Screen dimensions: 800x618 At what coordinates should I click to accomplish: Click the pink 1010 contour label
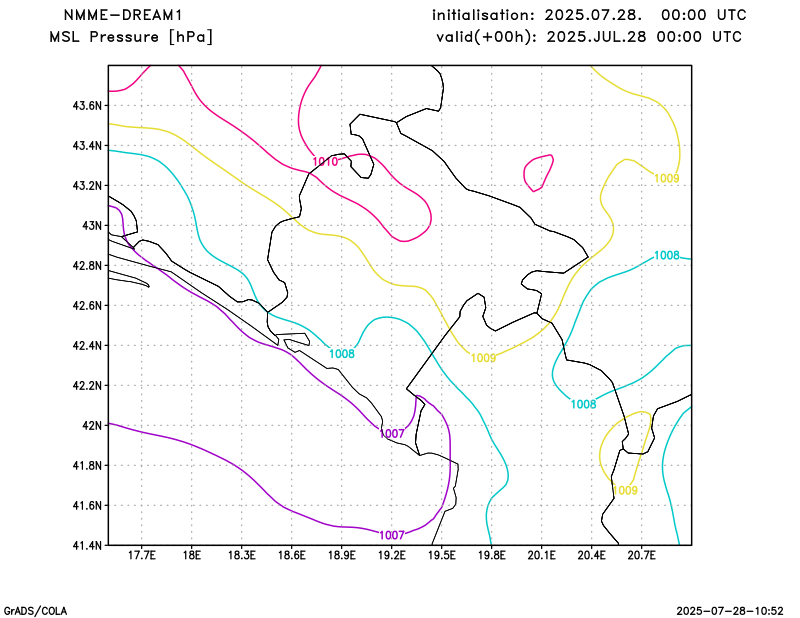point(325,162)
